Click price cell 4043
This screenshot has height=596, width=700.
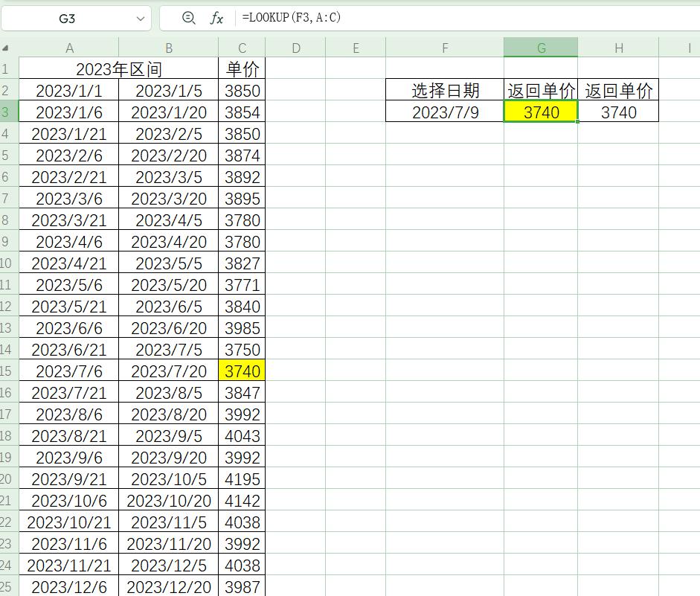[x=242, y=435]
